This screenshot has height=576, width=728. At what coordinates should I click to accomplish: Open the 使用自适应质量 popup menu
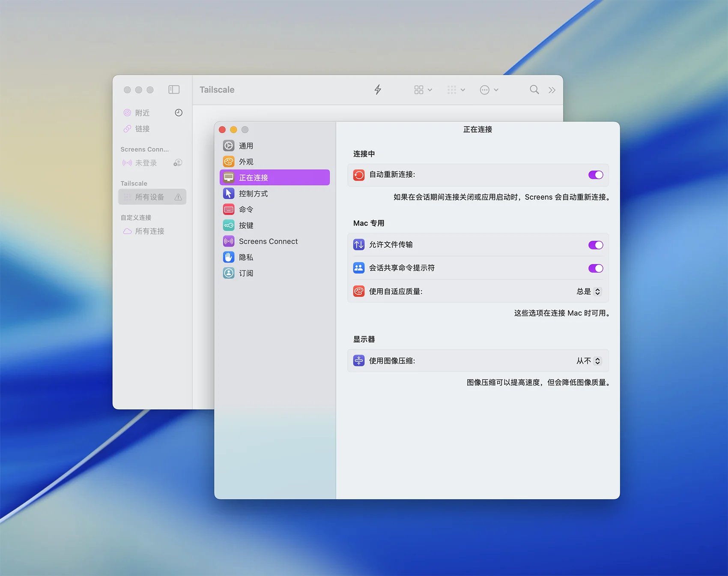point(589,291)
